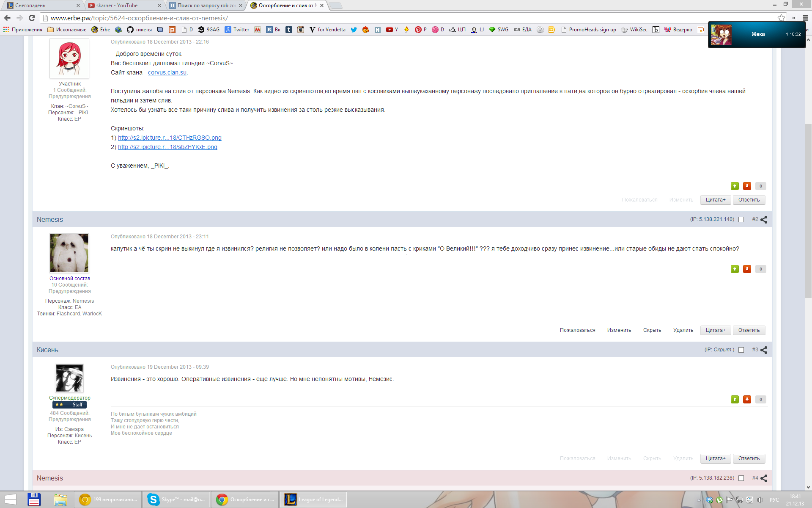Select checkbox for post #2
Screen dimensions: 812x508
pyautogui.click(x=741, y=219)
